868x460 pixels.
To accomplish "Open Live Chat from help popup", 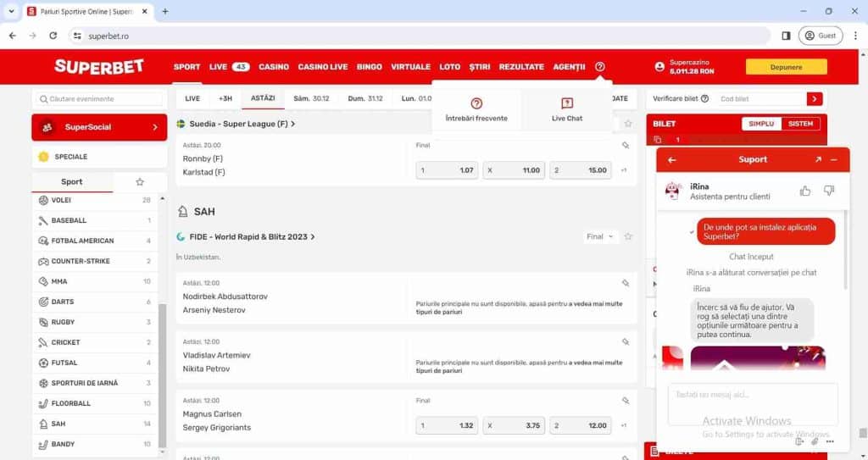I will pos(567,109).
